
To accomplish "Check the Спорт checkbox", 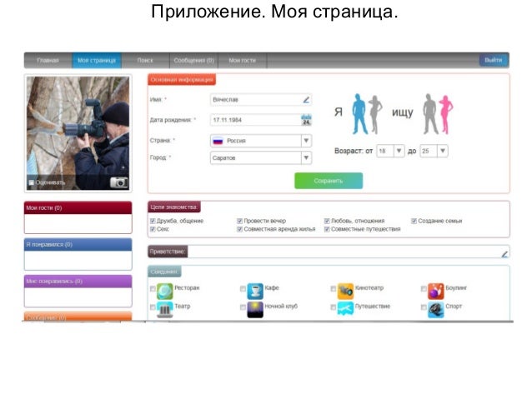I will point(424,307).
